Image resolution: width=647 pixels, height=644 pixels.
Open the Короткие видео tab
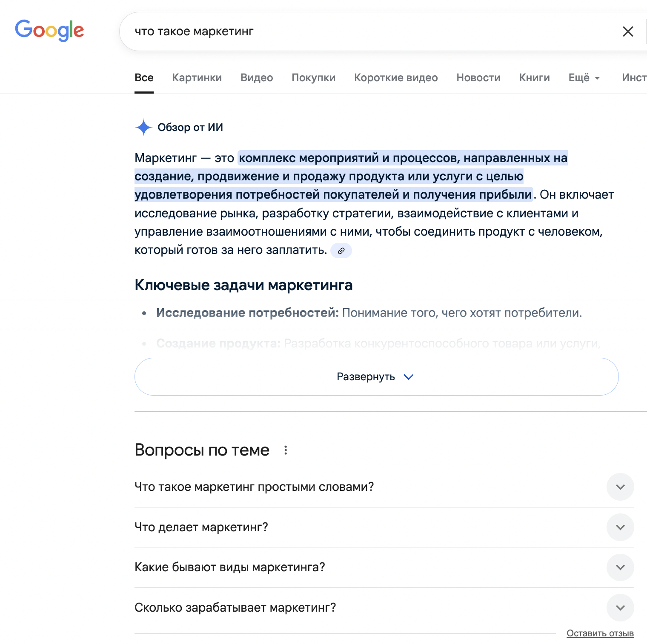396,78
